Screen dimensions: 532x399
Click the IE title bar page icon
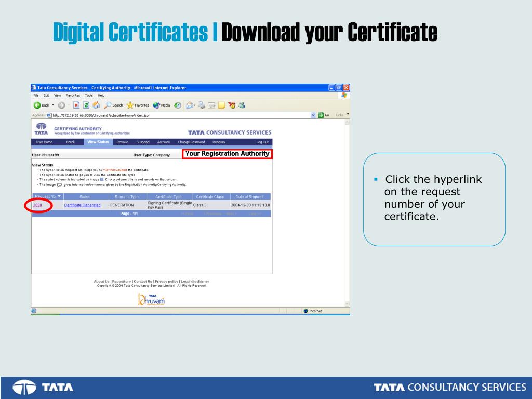(x=34, y=87)
